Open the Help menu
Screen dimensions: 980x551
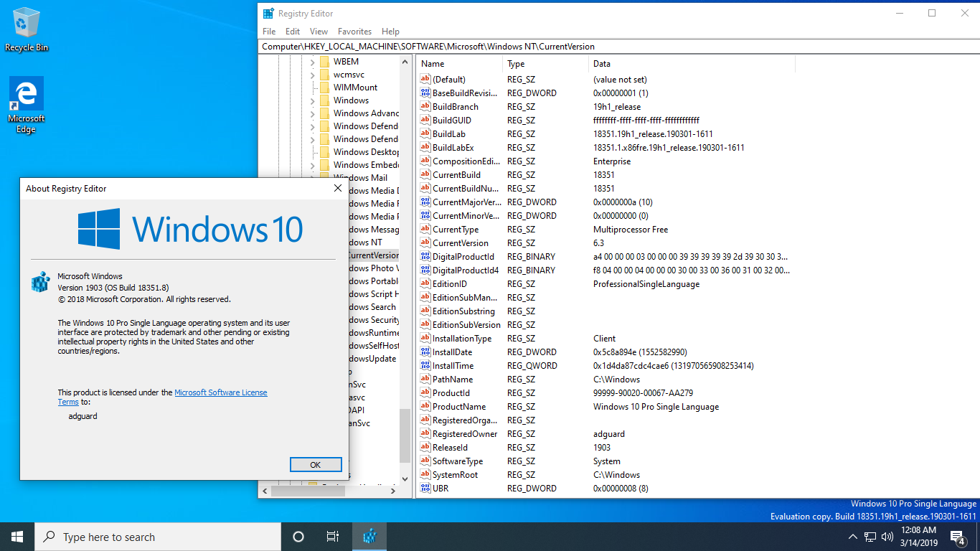point(390,32)
